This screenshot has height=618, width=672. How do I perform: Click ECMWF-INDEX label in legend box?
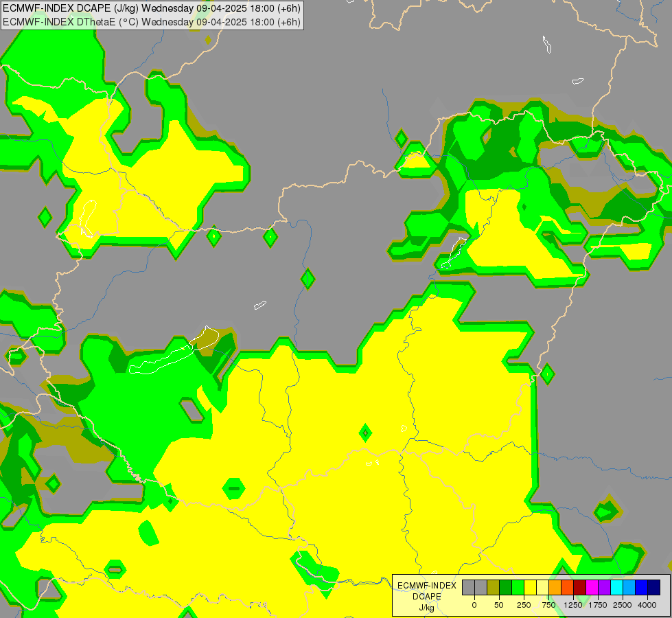[427, 586]
